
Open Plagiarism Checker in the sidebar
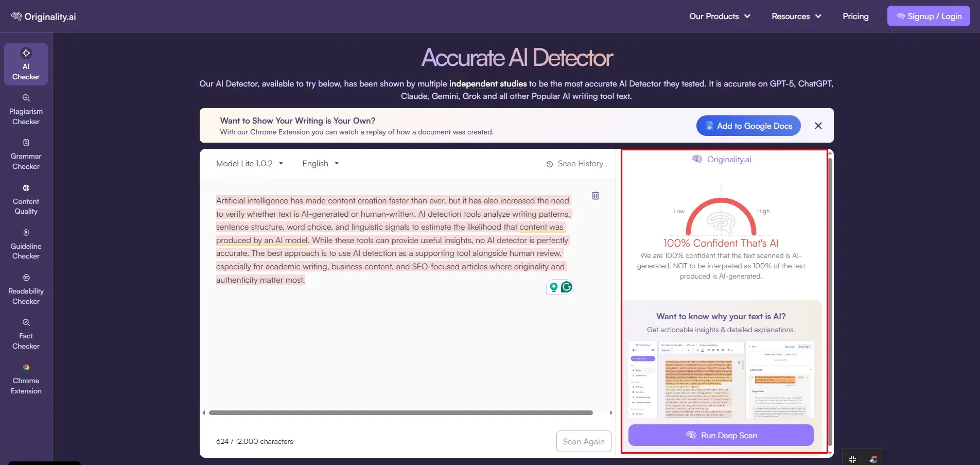coord(26,110)
